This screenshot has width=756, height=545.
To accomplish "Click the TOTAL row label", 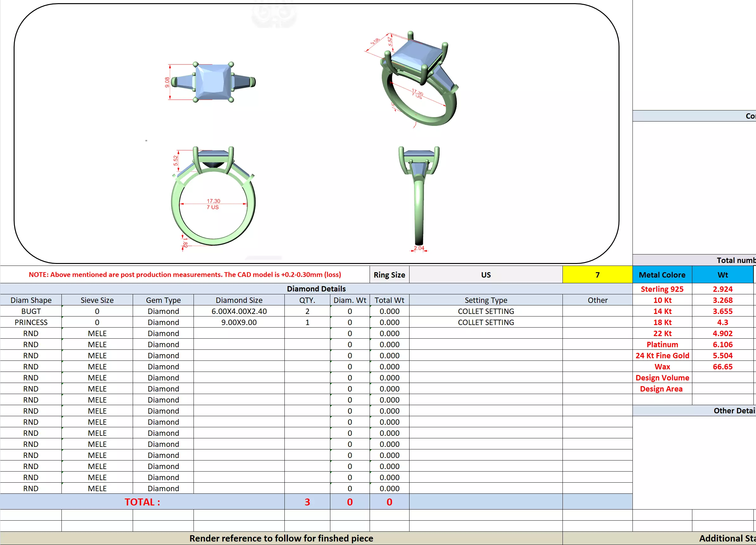I will [142, 502].
